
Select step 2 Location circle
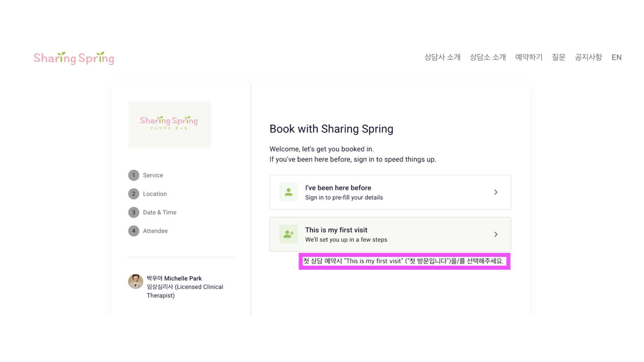coord(133,194)
